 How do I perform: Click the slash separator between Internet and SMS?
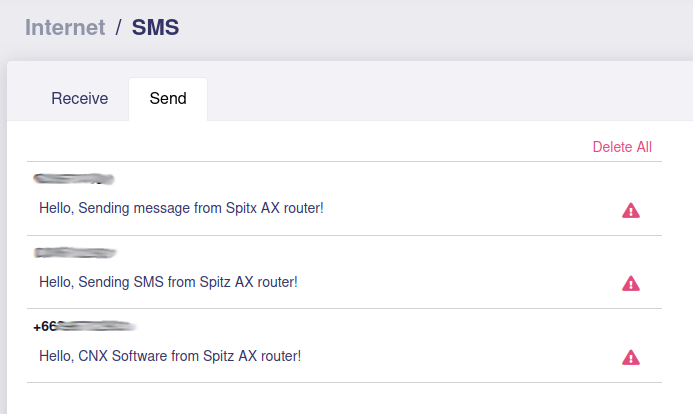[118, 27]
